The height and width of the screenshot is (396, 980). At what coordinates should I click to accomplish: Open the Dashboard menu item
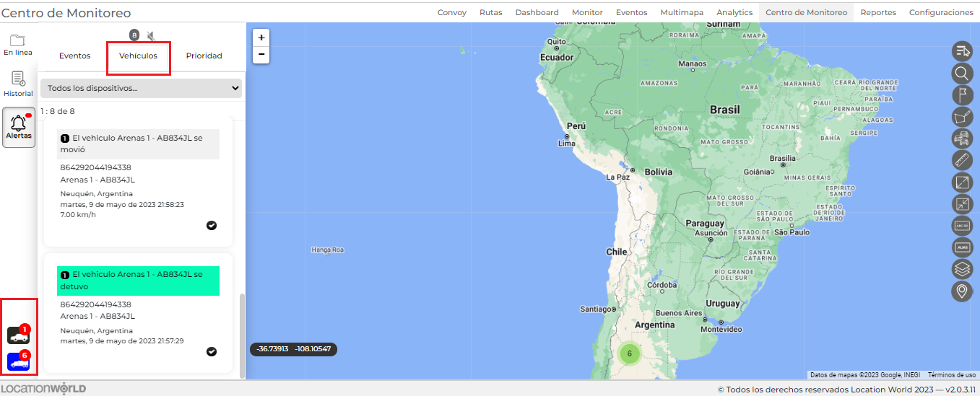tap(537, 12)
